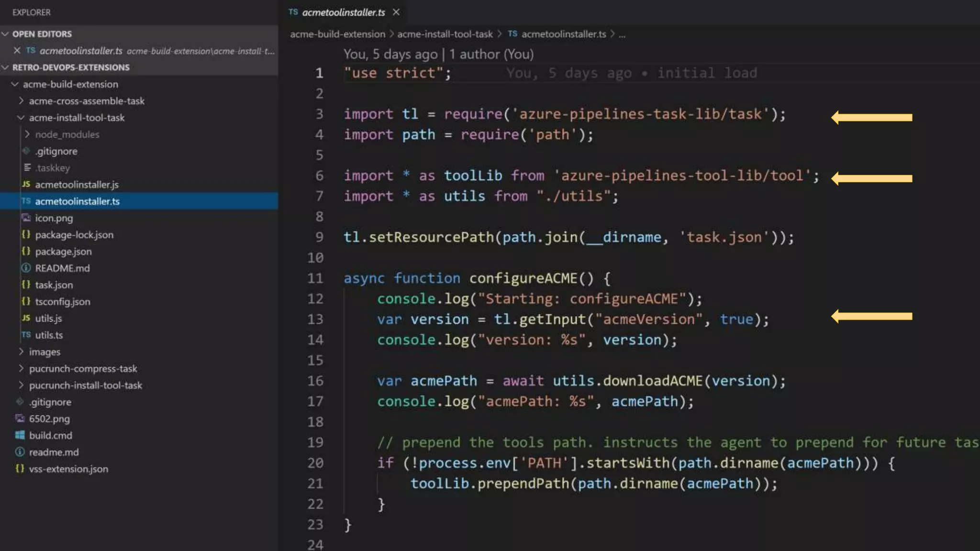Click the TypeScript icon of utils.ts
Viewport: 980px width, 551px height.
(x=26, y=335)
